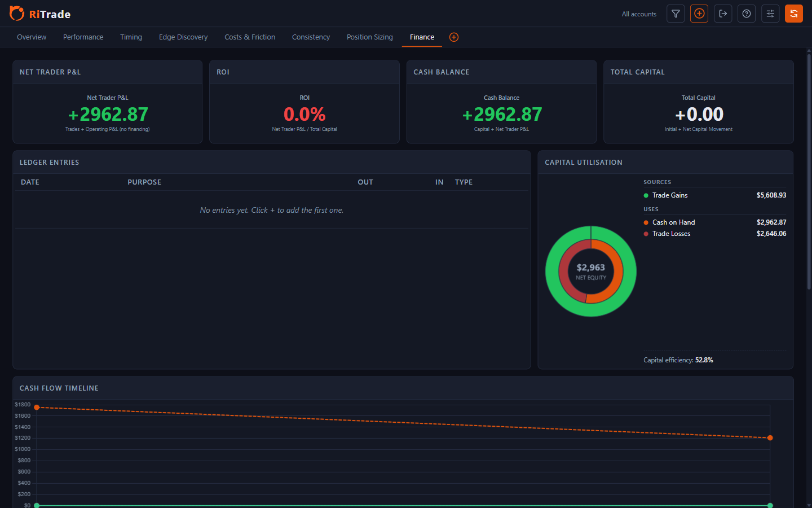Viewport: 812px width, 508px height.
Task: Click the orange Cash on Hand legend dot
Action: [646, 222]
